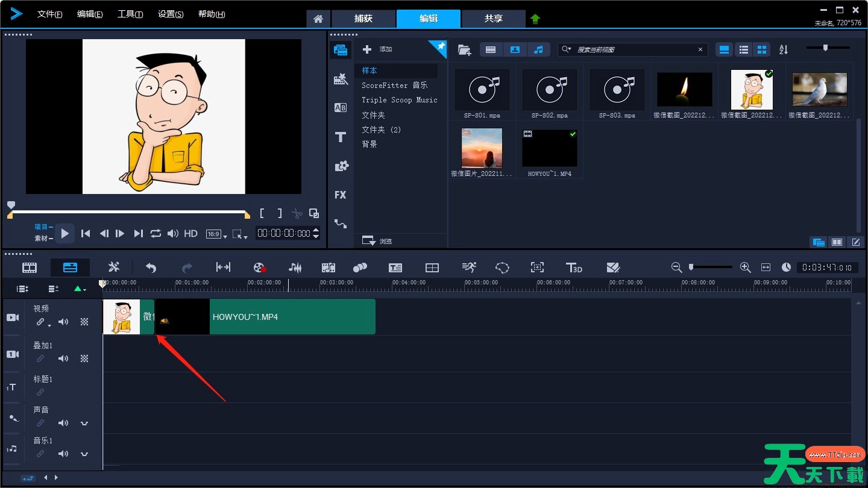Zoom out the timeline

click(x=676, y=267)
